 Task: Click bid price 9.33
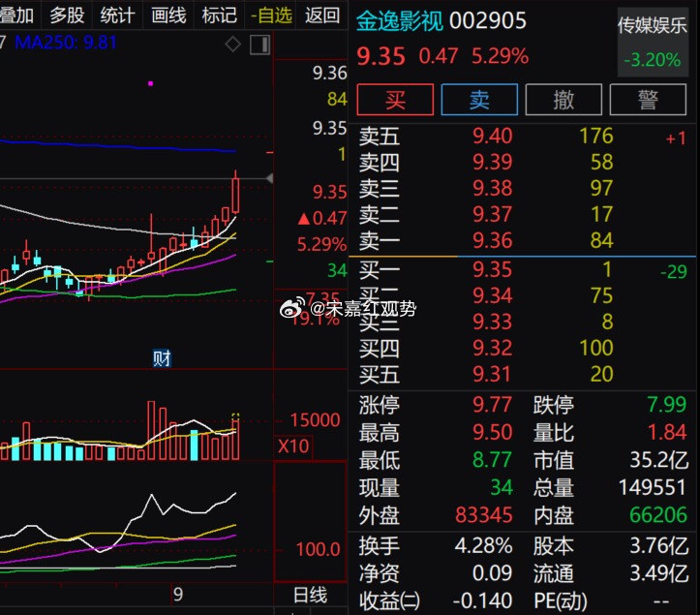[x=492, y=322]
